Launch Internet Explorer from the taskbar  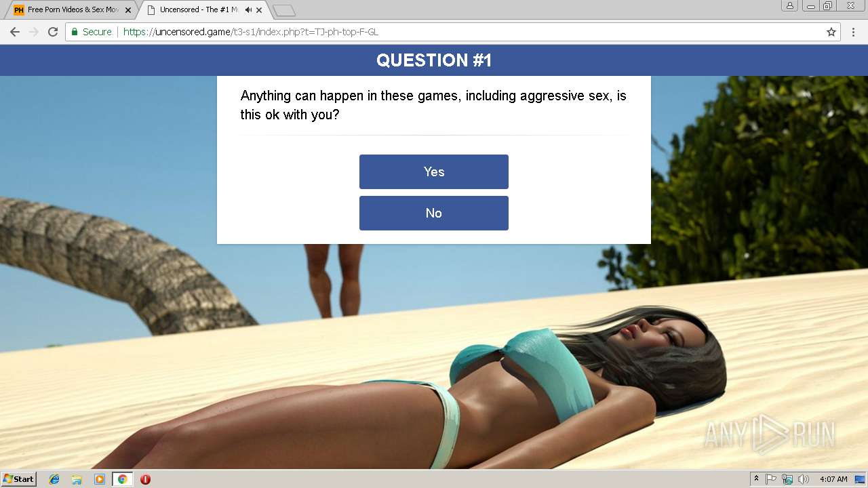coord(54,479)
